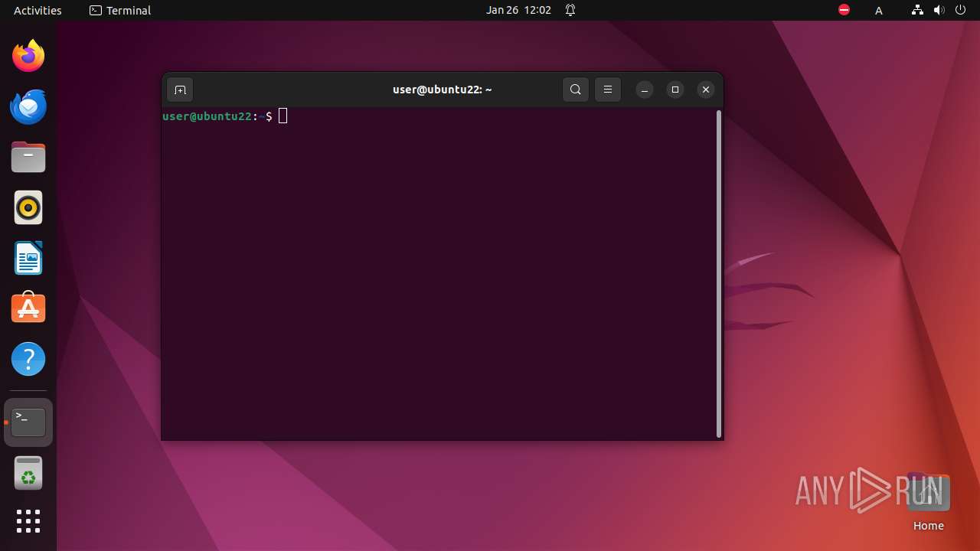Open the Files manager from dock
980x551 pixels.
click(28, 157)
